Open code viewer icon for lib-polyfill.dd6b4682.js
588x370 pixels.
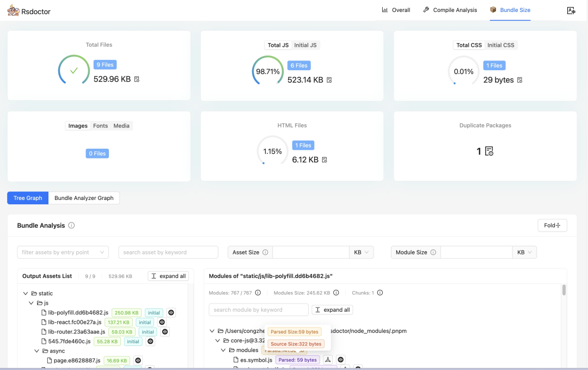click(x=171, y=313)
